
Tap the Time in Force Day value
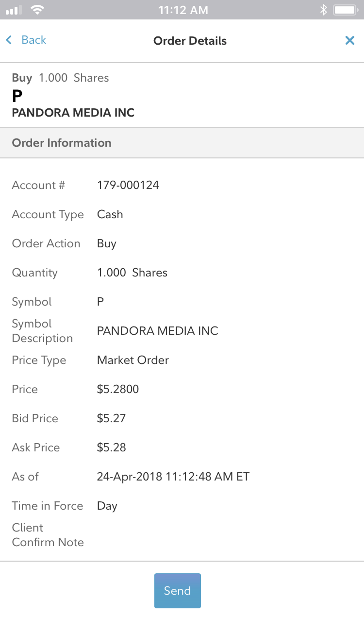point(107,506)
